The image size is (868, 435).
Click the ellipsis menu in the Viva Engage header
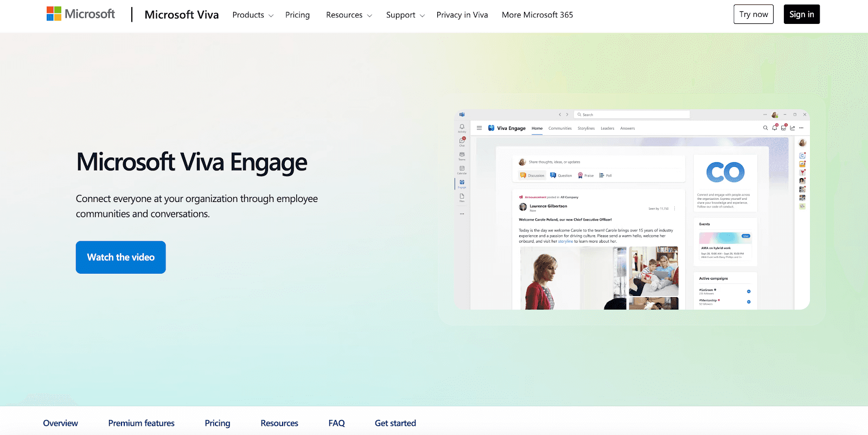point(801,128)
